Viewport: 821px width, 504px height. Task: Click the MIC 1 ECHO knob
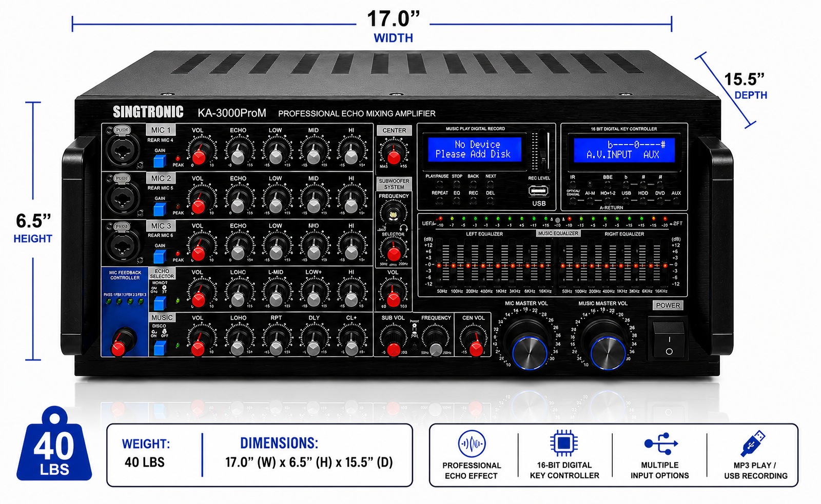coord(238,154)
